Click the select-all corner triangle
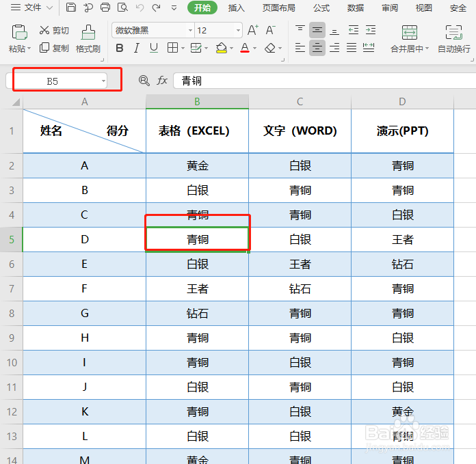The width and height of the screenshot is (476, 464). [x=16, y=102]
